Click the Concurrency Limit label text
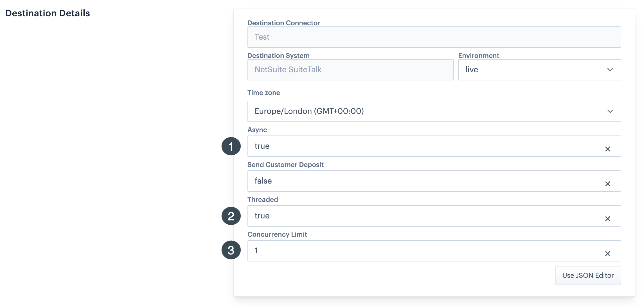The width and height of the screenshot is (644, 307). coord(277,234)
